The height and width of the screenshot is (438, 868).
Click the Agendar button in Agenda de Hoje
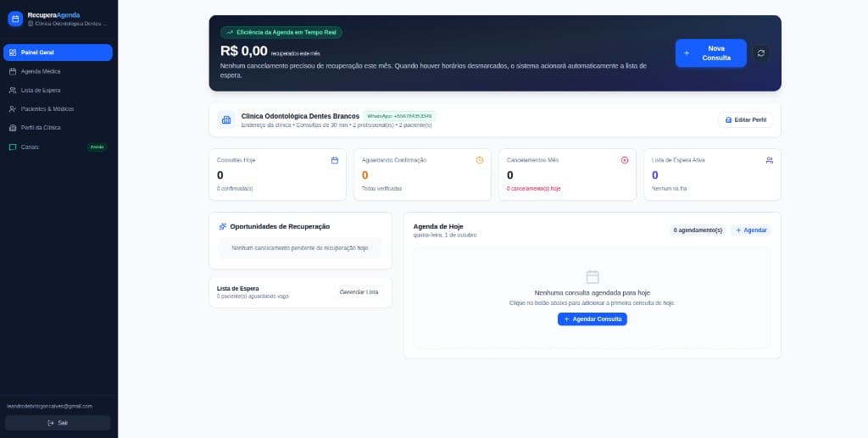(x=751, y=230)
